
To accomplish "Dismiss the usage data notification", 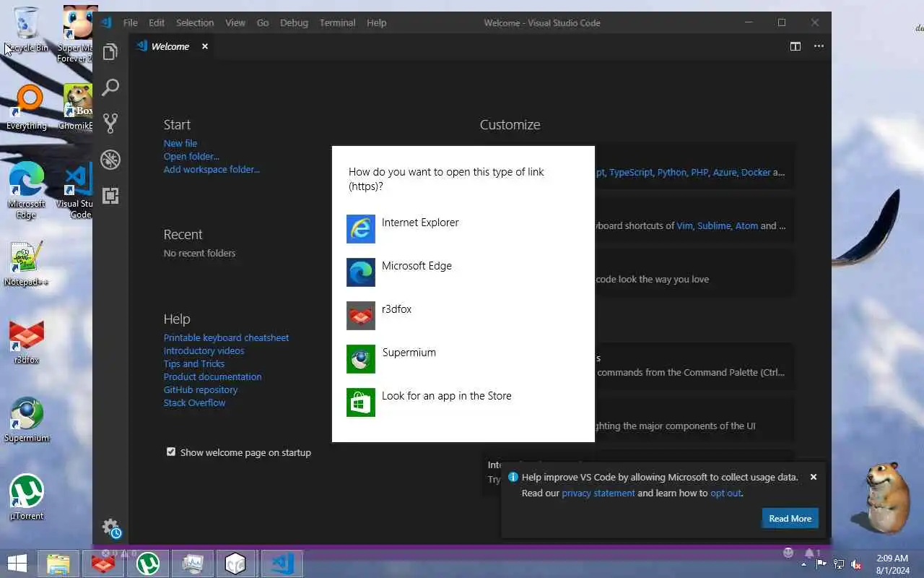I will (814, 477).
